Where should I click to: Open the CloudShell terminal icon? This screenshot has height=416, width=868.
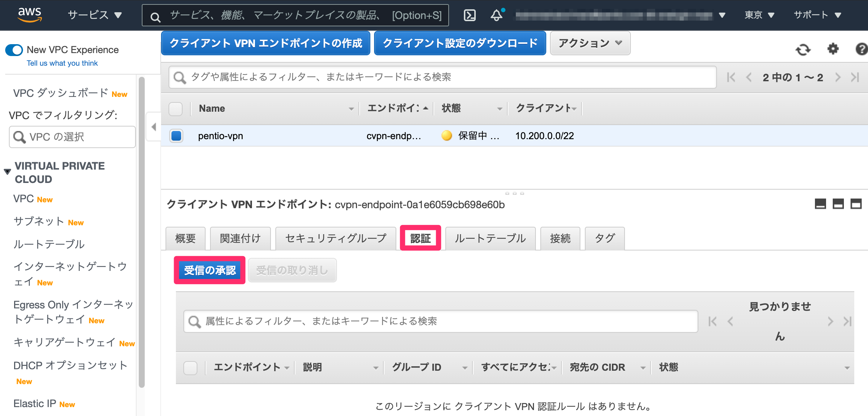point(469,15)
